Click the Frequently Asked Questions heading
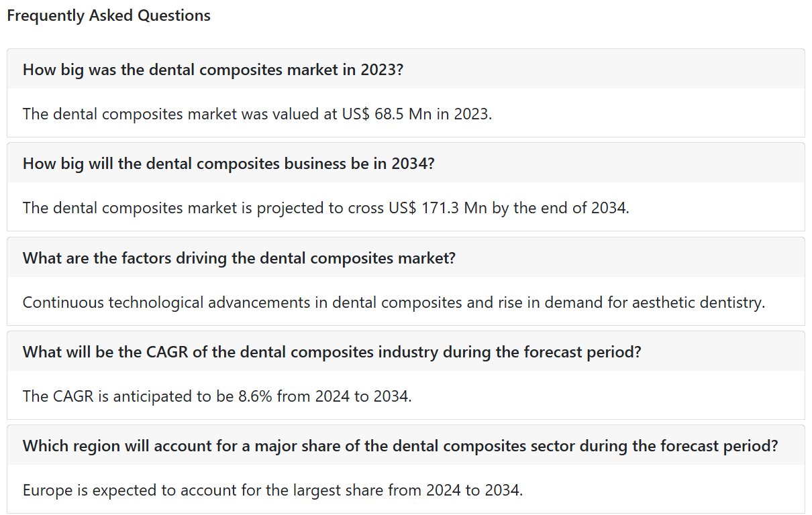 pos(109,15)
